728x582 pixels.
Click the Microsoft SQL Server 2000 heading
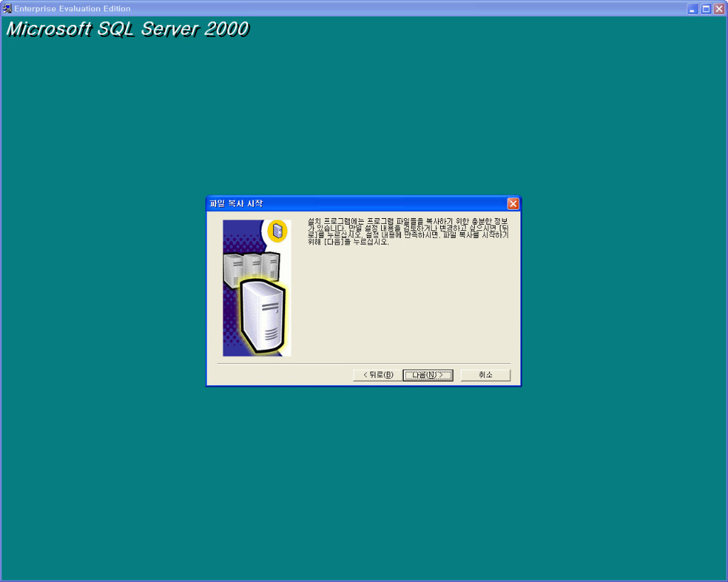[128, 29]
